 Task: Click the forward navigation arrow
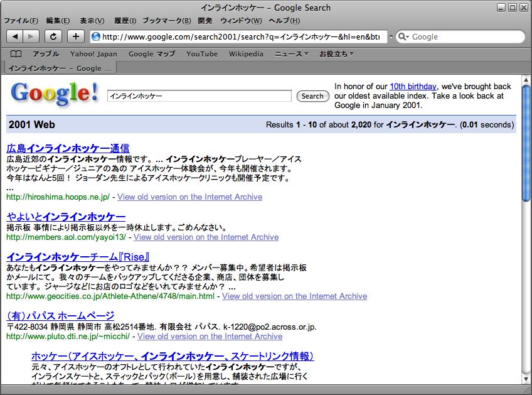[31, 36]
